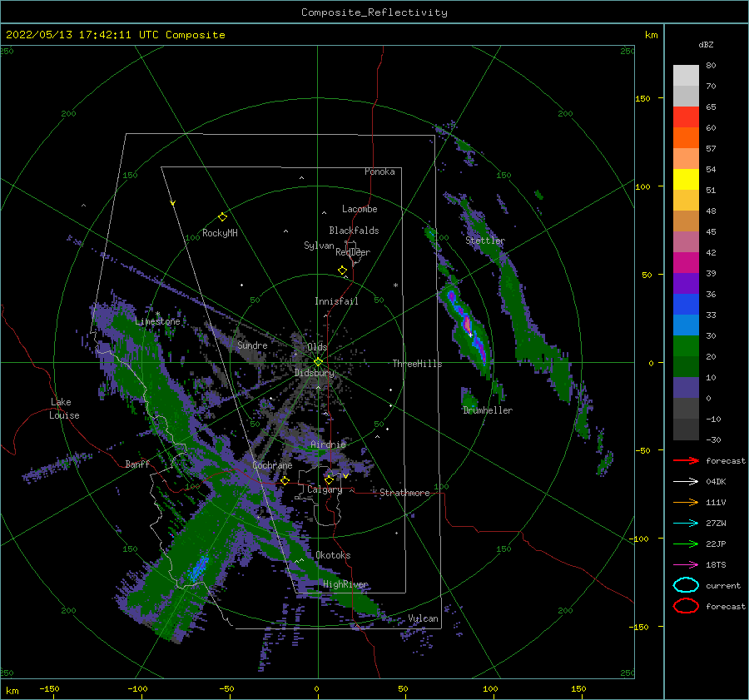Click the Sundre label
Screen dimensions: 749x700
point(252,345)
